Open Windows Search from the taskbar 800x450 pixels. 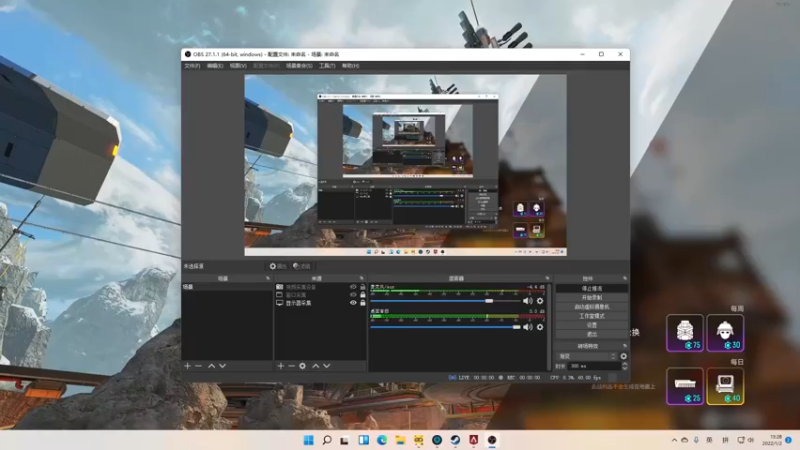tap(327, 440)
